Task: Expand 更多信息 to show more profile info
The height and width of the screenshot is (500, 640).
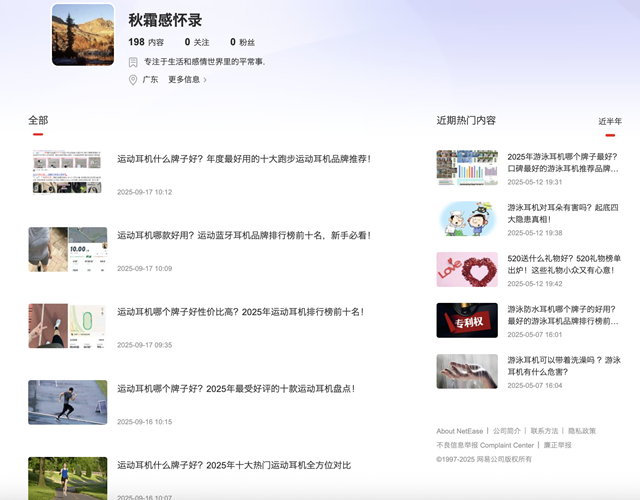Action: pos(187,80)
